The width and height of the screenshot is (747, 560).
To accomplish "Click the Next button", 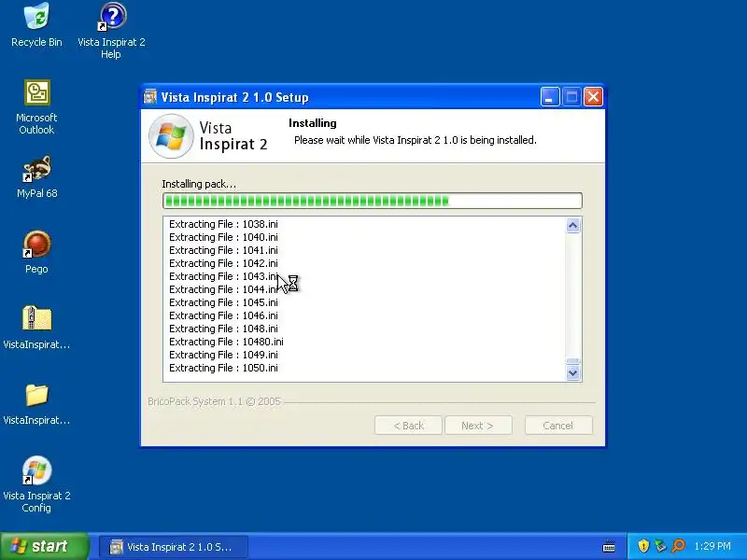I will (478, 426).
